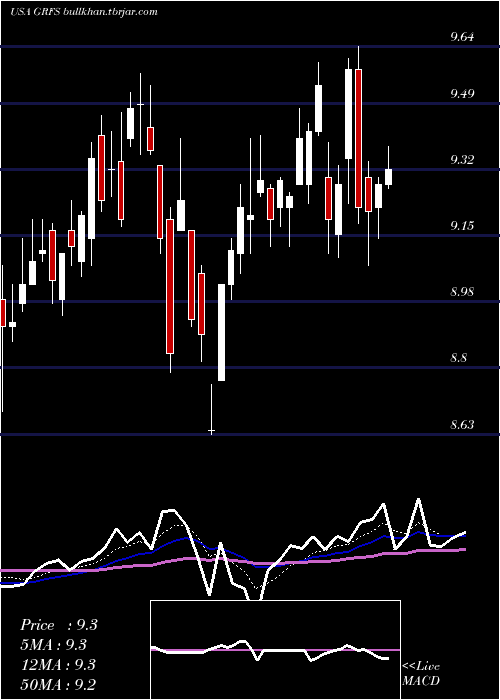This screenshot has width=500, height=700.
Task: Click the 9.15 price axis label
Action: [462, 225]
